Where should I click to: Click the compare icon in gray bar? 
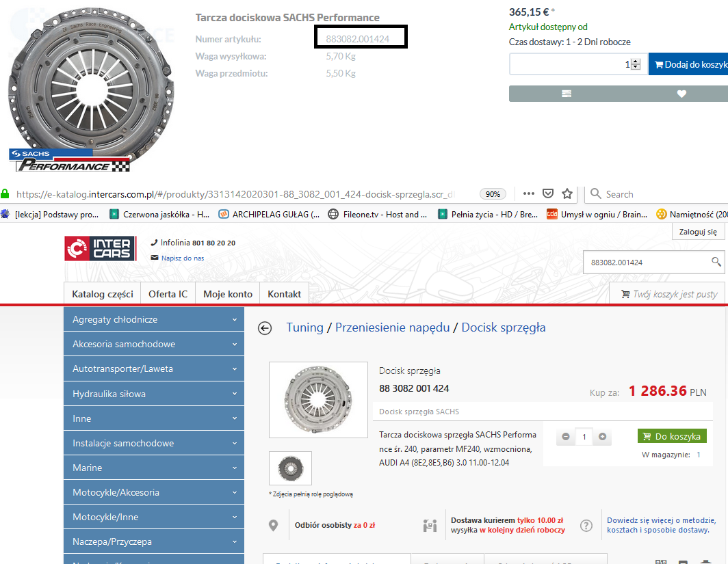click(566, 94)
